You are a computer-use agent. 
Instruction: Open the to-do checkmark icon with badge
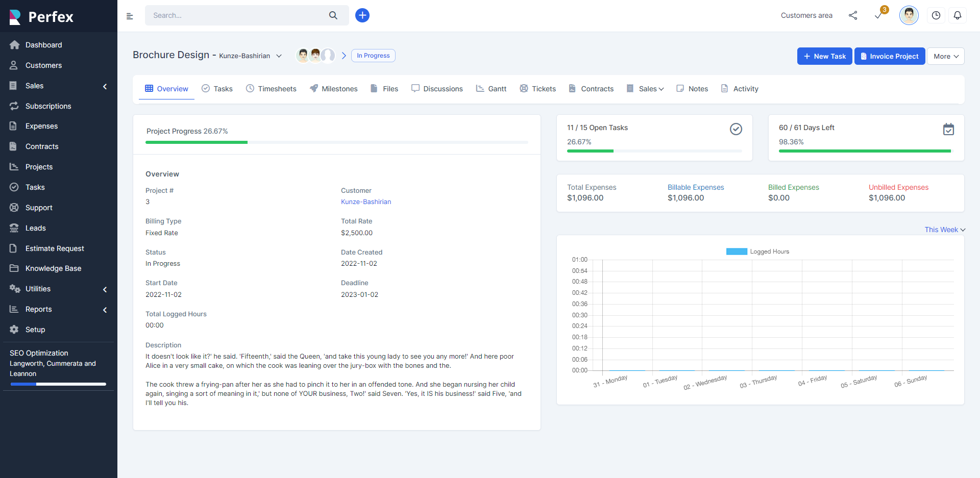click(879, 14)
